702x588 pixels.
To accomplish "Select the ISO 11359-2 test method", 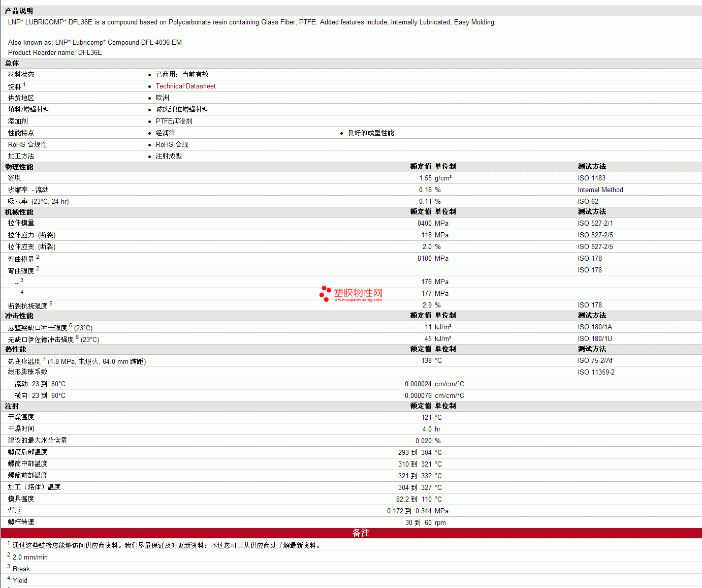I will (596, 373).
